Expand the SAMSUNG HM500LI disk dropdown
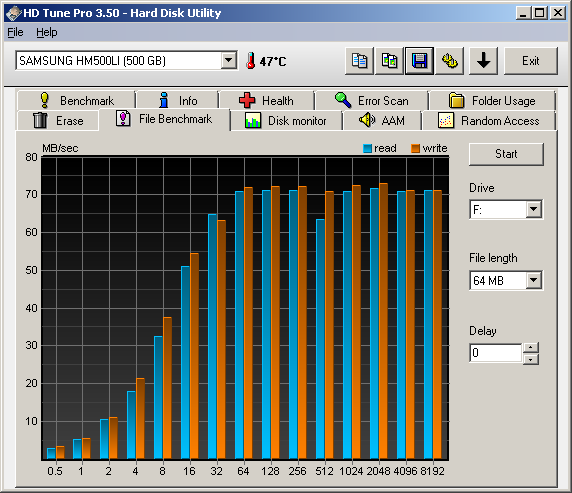The width and height of the screenshot is (572, 493). 229,60
